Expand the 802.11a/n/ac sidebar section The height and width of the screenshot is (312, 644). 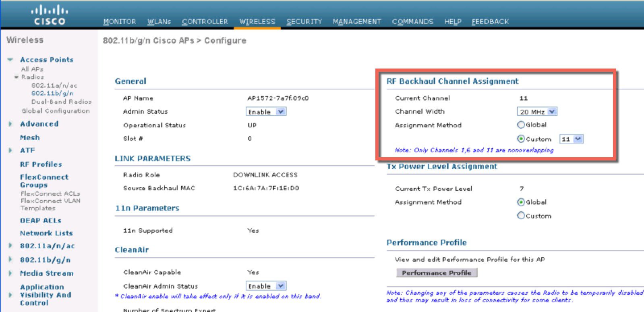(x=10, y=246)
